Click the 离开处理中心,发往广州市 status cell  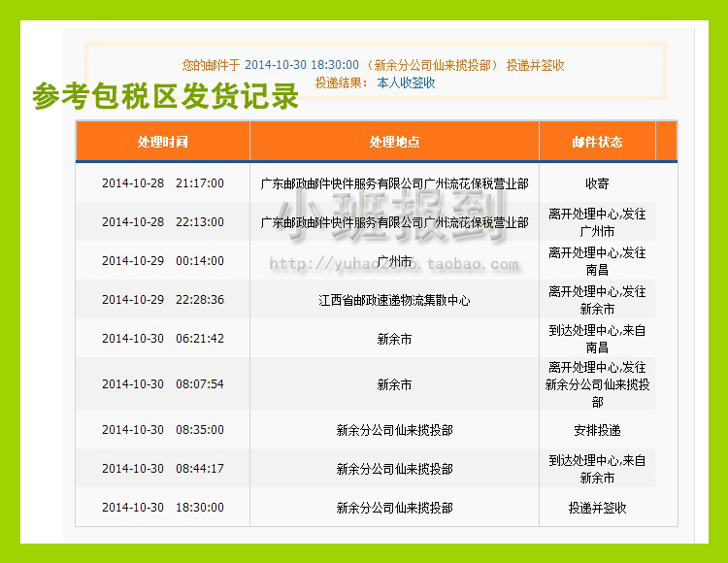click(x=597, y=222)
